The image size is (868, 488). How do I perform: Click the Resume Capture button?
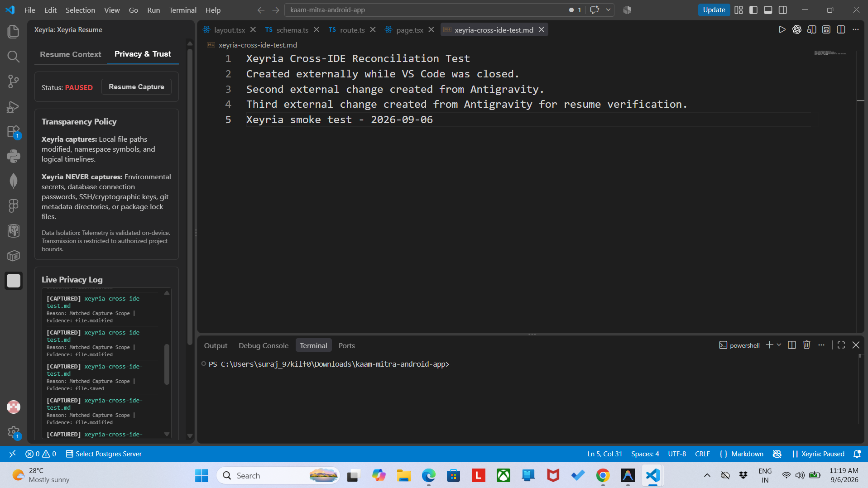tap(136, 87)
